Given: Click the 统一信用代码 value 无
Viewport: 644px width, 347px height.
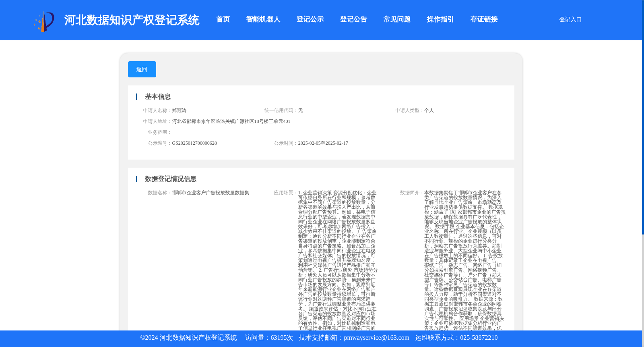Looking at the screenshot, I should [300, 110].
